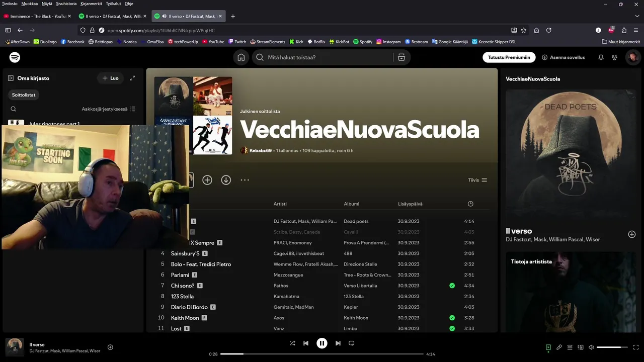This screenshot has width=644, height=362.
Task: Adjust the volume slider
Action: tap(612, 347)
